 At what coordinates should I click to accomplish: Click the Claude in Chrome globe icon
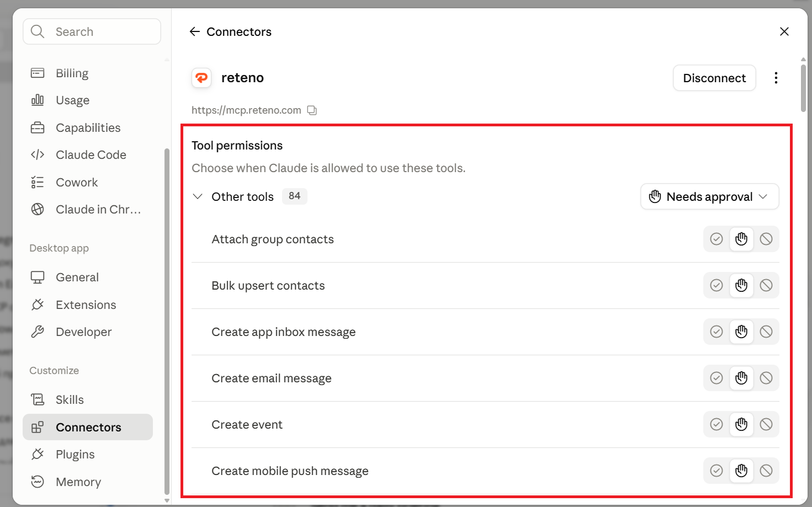pyautogui.click(x=38, y=209)
